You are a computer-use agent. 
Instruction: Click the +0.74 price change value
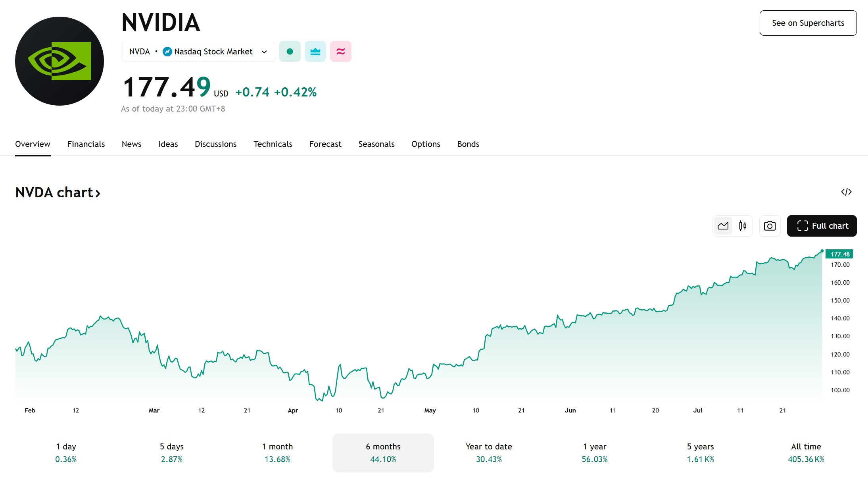(252, 92)
